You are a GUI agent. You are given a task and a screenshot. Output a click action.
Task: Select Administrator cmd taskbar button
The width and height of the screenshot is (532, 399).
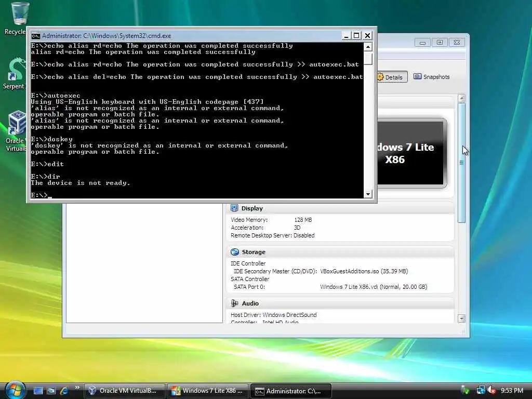coord(290,391)
